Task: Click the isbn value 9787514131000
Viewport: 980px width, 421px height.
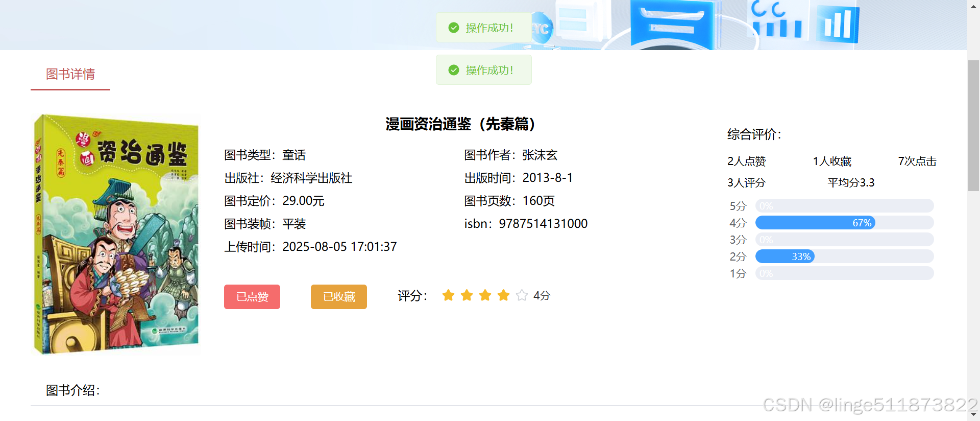Action: click(543, 224)
